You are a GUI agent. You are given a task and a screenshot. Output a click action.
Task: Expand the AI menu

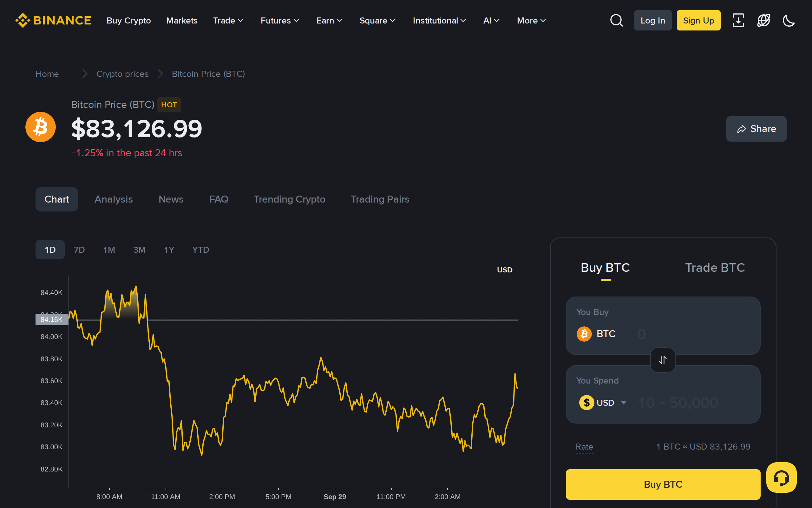[491, 21]
